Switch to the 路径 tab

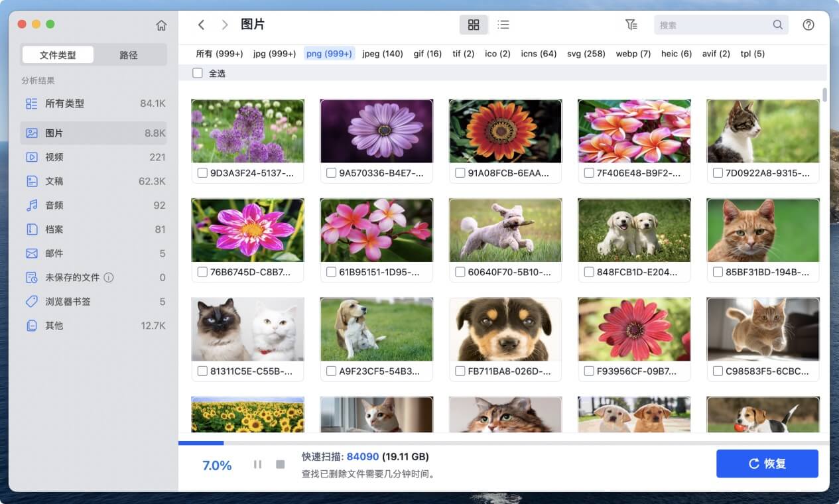tap(129, 55)
